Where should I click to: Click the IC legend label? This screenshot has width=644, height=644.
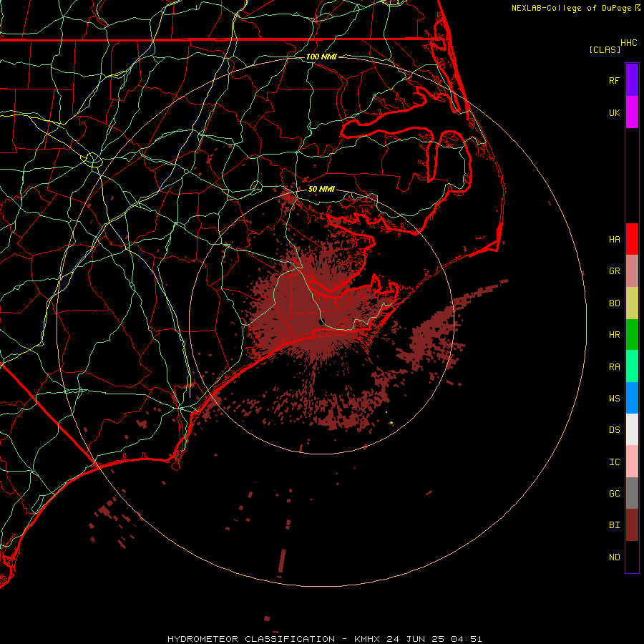pyautogui.click(x=614, y=462)
